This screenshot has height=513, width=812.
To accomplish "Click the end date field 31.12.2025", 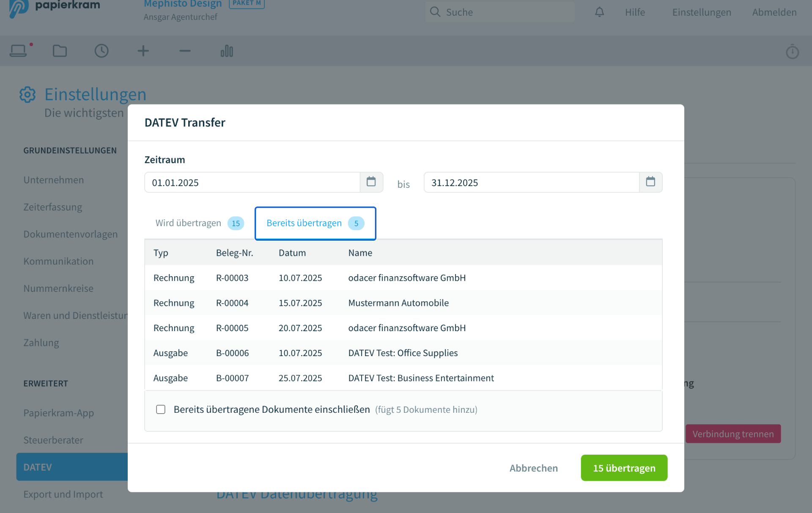I will [x=531, y=182].
